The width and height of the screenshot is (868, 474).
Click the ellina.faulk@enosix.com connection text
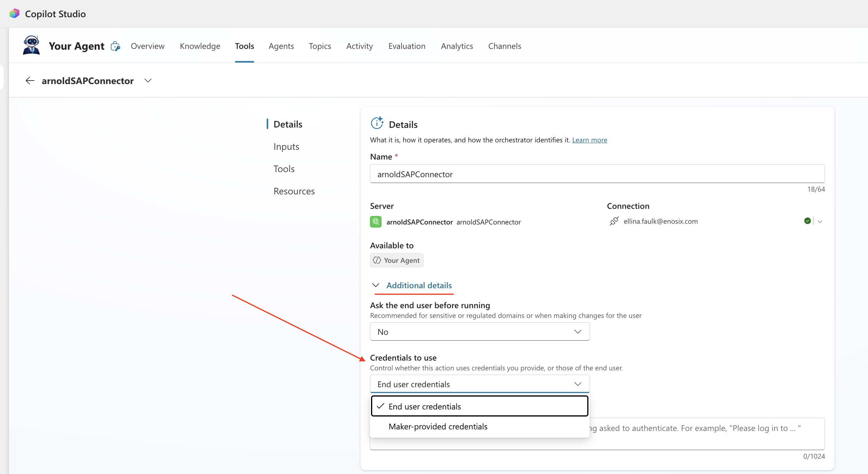tap(661, 221)
